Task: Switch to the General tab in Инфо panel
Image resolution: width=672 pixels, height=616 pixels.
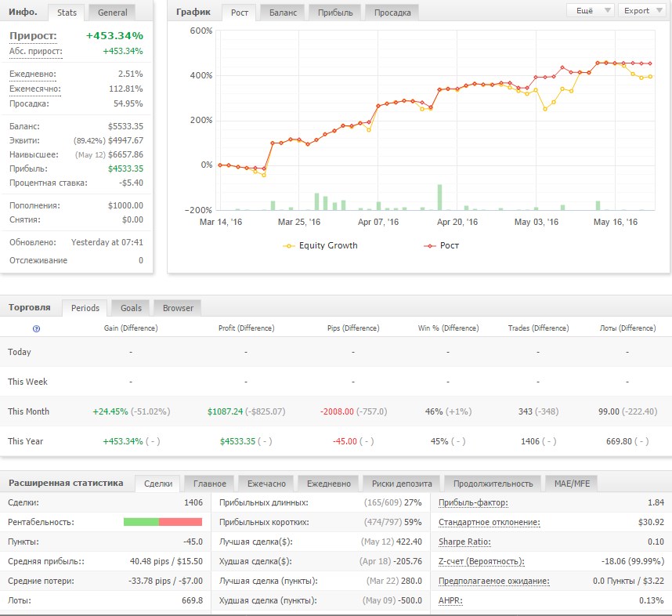Action: point(111,13)
